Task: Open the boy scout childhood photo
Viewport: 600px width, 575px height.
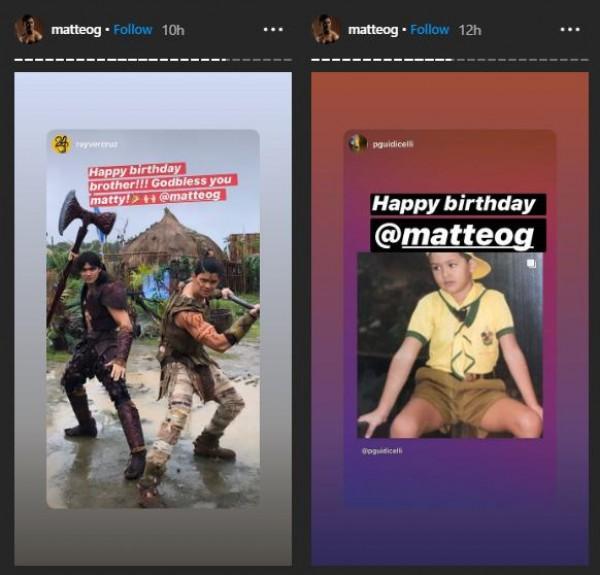Action: tap(450, 345)
